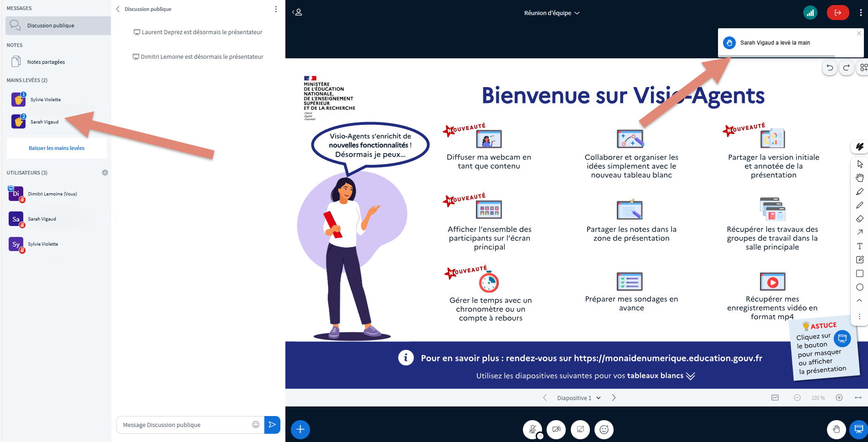Select the sticky note tool
This screenshot has height=442, width=868.
860,260
